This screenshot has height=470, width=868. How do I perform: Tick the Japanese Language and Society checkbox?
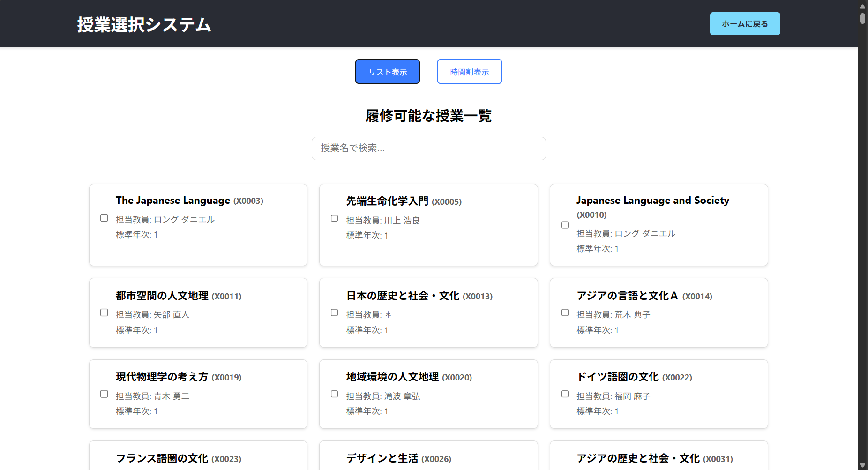(x=565, y=225)
